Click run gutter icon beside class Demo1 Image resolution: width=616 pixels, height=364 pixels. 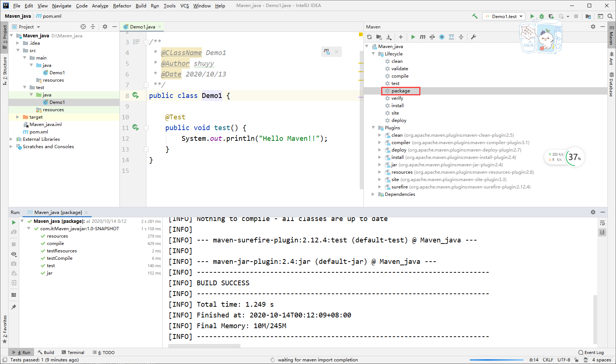[x=136, y=95]
